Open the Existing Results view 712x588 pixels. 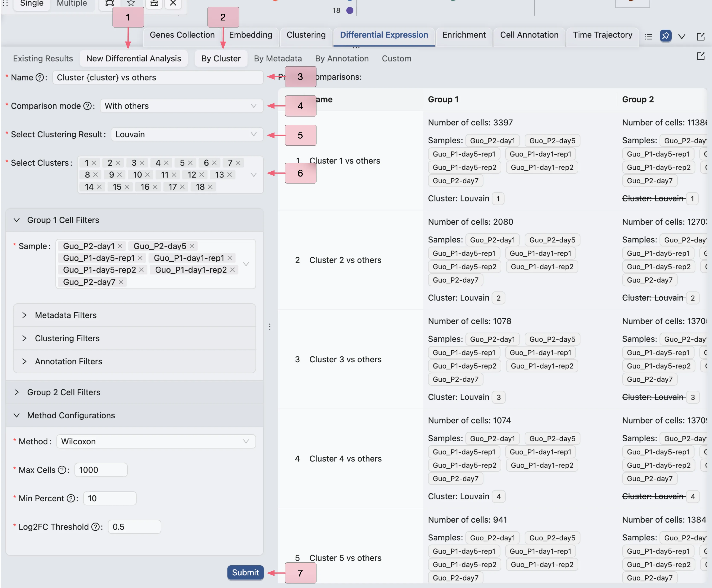pos(43,59)
